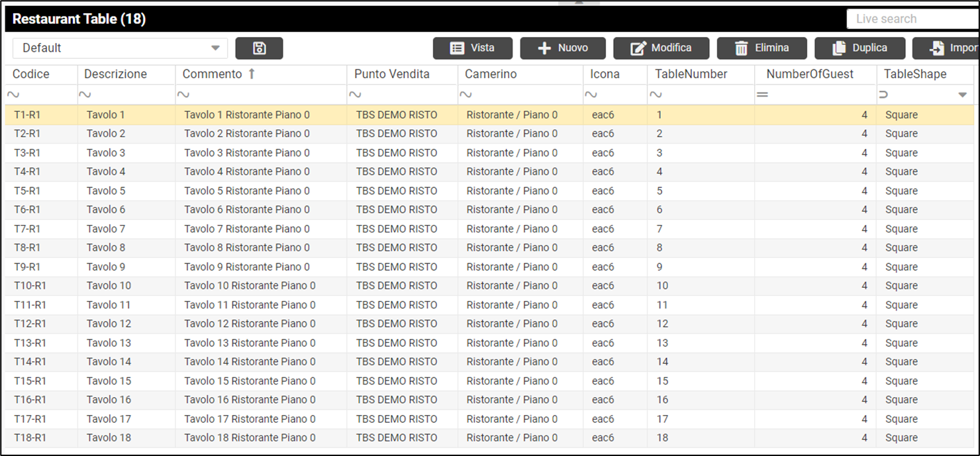Sort by the Descrizione column header
The width and height of the screenshot is (980, 456).
pyautogui.click(x=115, y=74)
